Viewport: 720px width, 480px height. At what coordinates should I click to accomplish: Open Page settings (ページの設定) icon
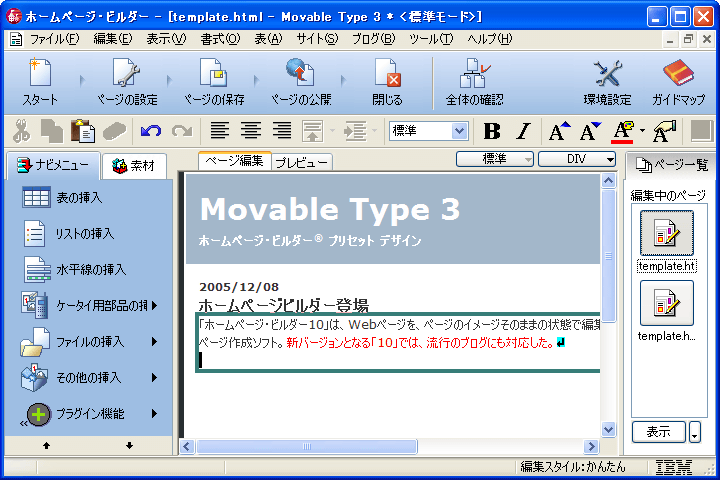(127, 82)
